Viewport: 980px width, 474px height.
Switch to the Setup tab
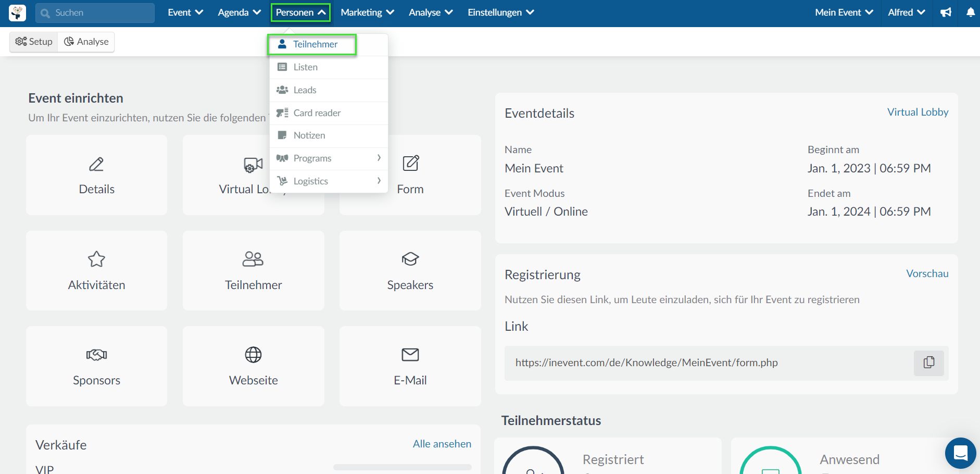click(x=34, y=42)
